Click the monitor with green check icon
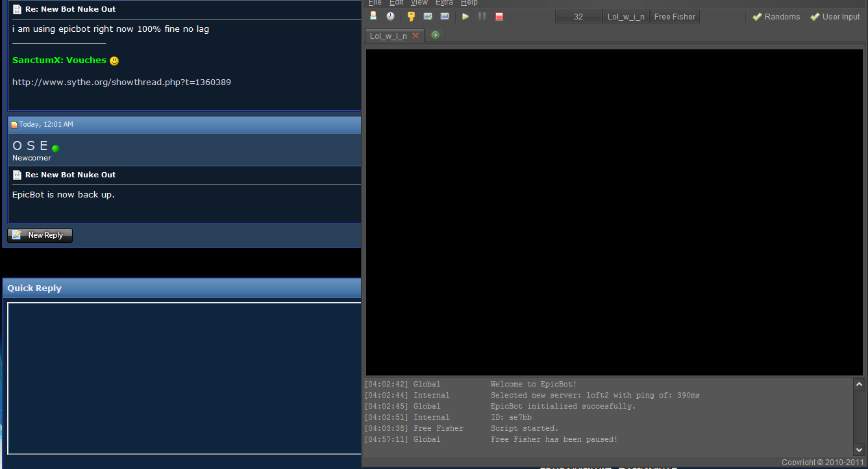The height and width of the screenshot is (469, 868). coord(428,16)
